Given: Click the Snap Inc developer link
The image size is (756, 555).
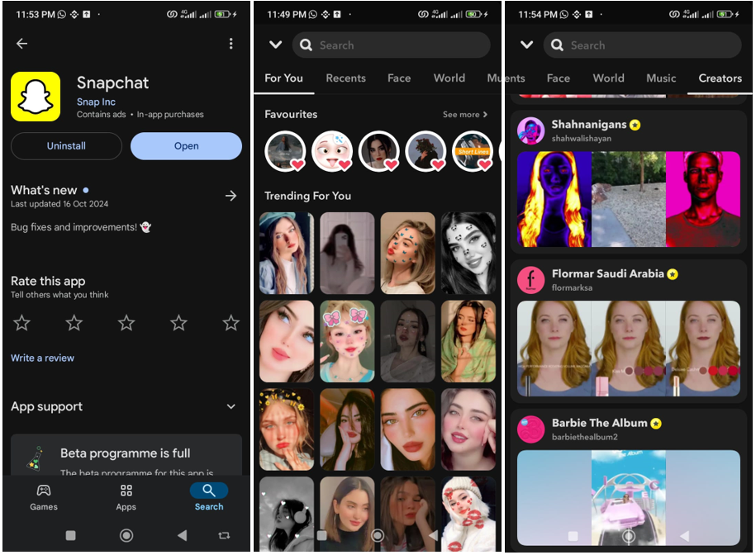Looking at the screenshot, I should [x=96, y=102].
